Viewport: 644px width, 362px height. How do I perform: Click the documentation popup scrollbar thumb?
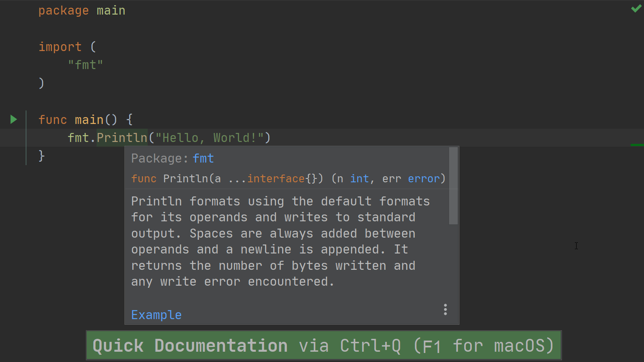453,185
